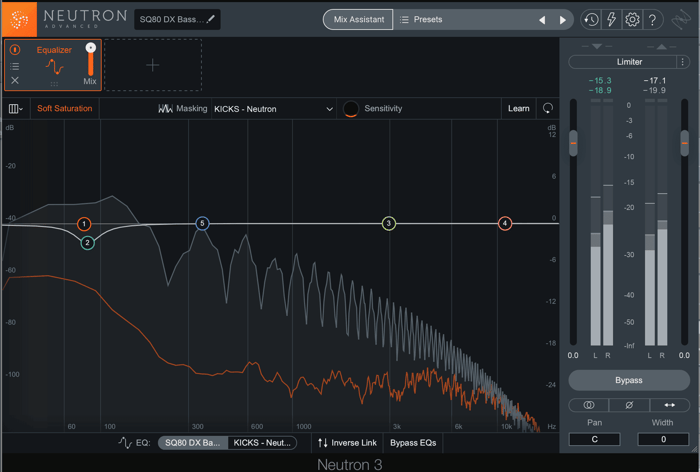Toggle Masking meter
Viewport: 700px width, 472px height.
click(183, 109)
